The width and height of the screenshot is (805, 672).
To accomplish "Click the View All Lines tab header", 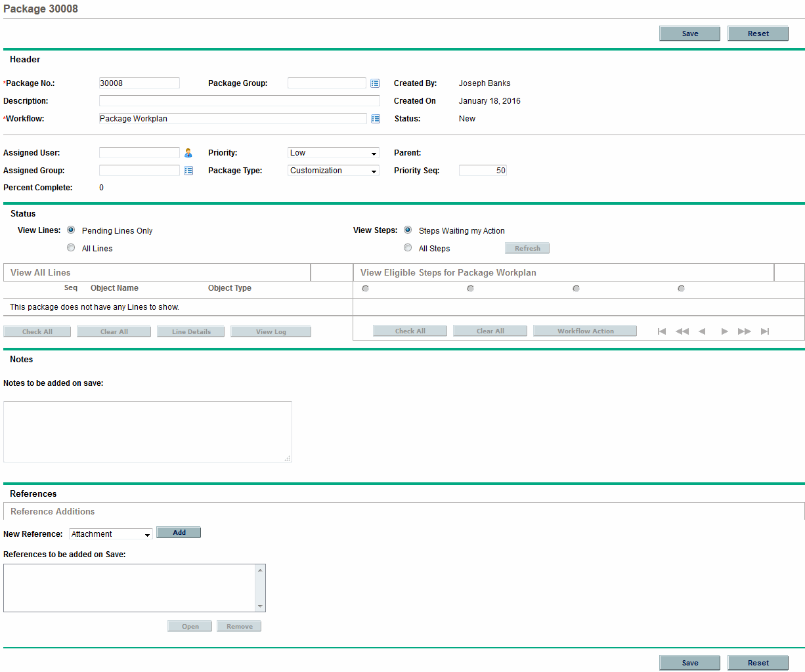I will (x=41, y=272).
